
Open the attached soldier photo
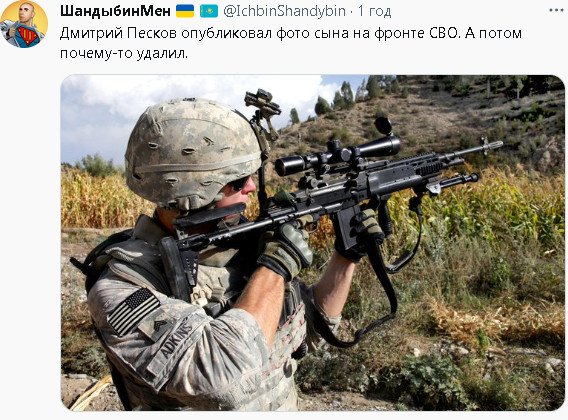313,243
